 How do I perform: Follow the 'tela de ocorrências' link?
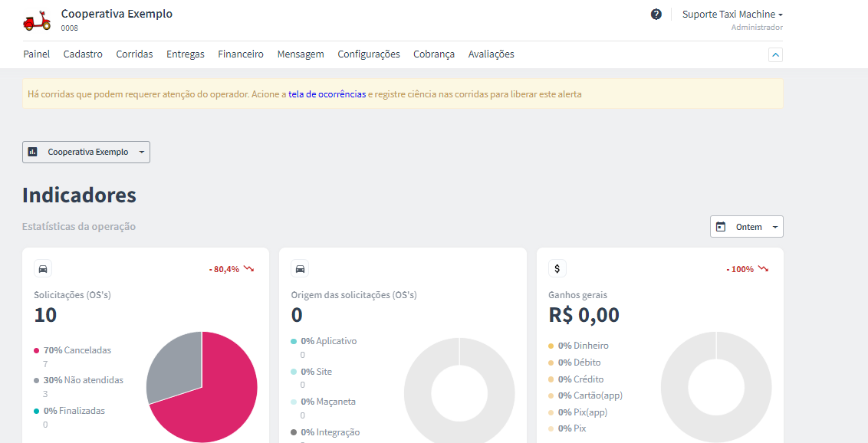point(327,94)
